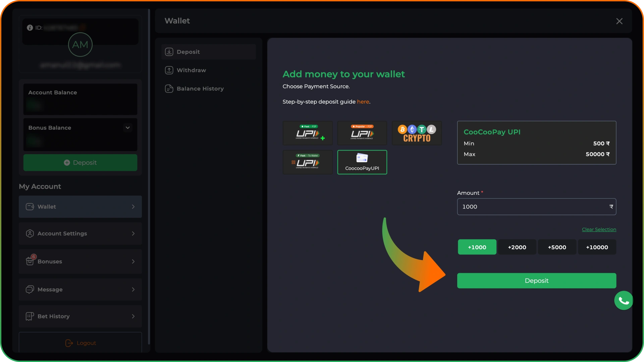Expand the Account Settings row chevron
The width and height of the screenshot is (644, 362).
(133, 233)
